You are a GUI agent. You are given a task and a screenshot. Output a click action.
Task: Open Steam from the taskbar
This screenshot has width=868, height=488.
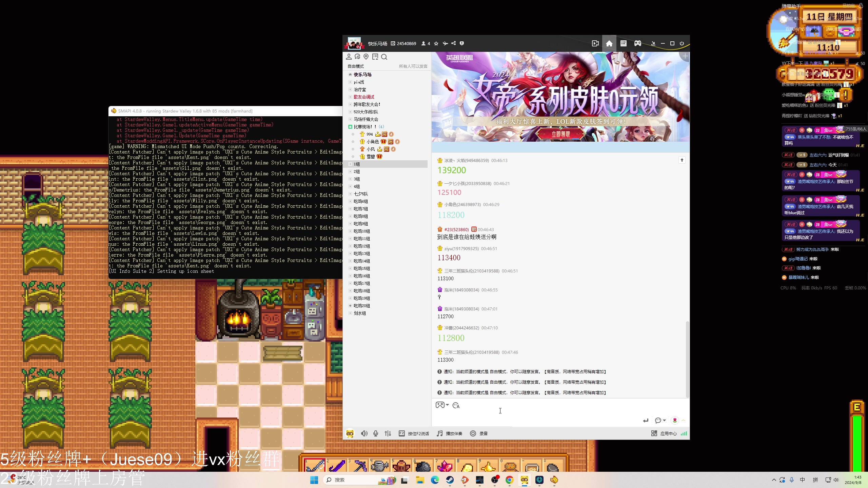(x=450, y=480)
